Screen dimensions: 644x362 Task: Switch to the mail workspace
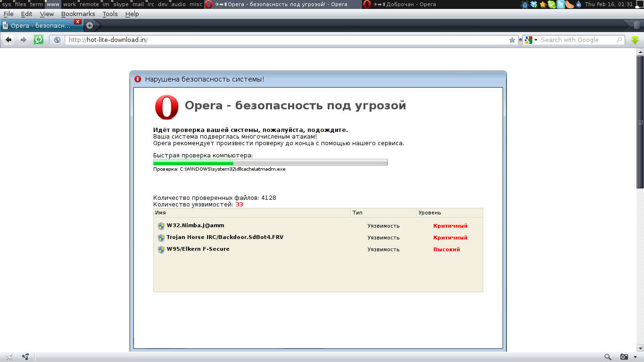pyautogui.click(x=138, y=4)
